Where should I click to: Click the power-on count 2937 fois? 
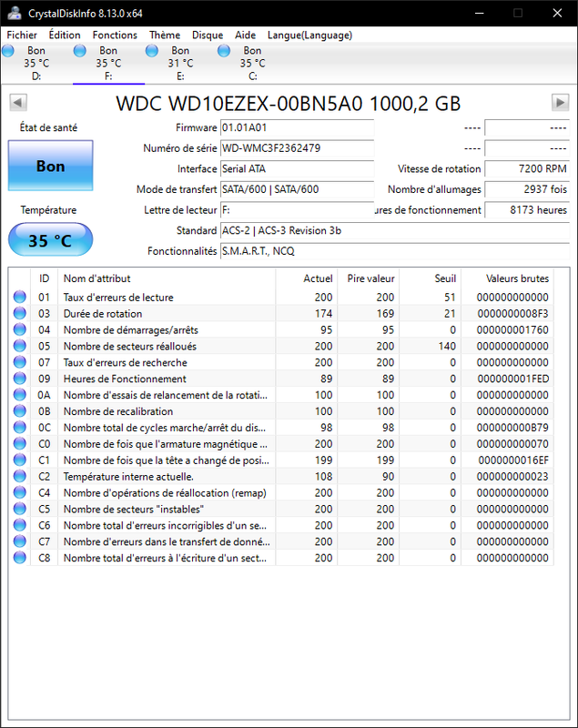click(527, 189)
